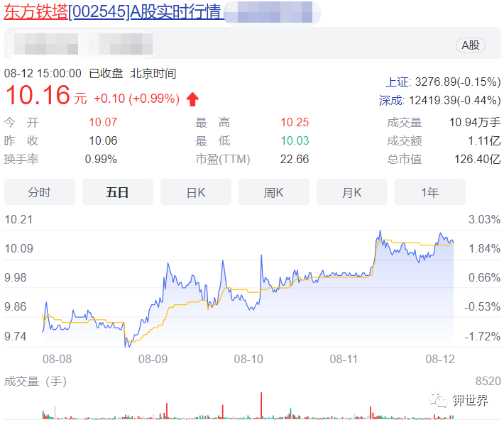Click the 上证 index label

tap(398, 82)
